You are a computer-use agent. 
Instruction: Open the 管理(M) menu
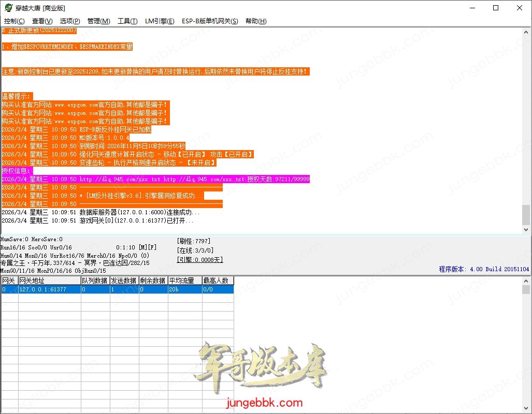[98, 21]
